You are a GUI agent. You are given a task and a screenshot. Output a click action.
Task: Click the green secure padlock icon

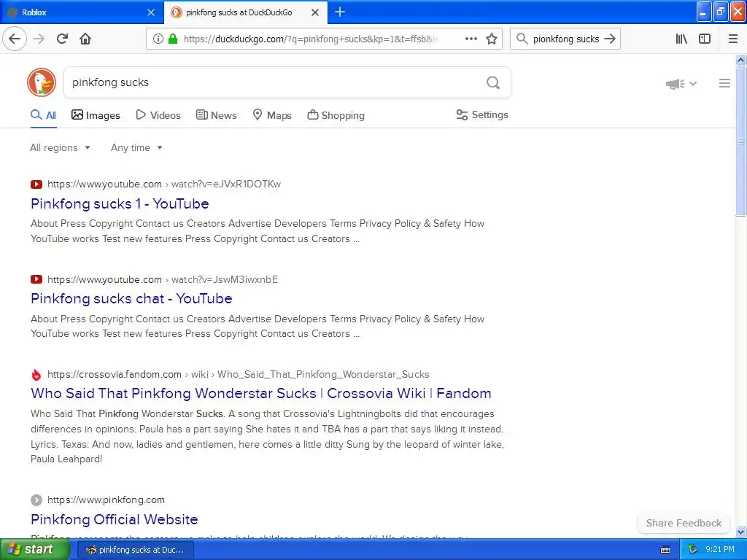coord(173,39)
